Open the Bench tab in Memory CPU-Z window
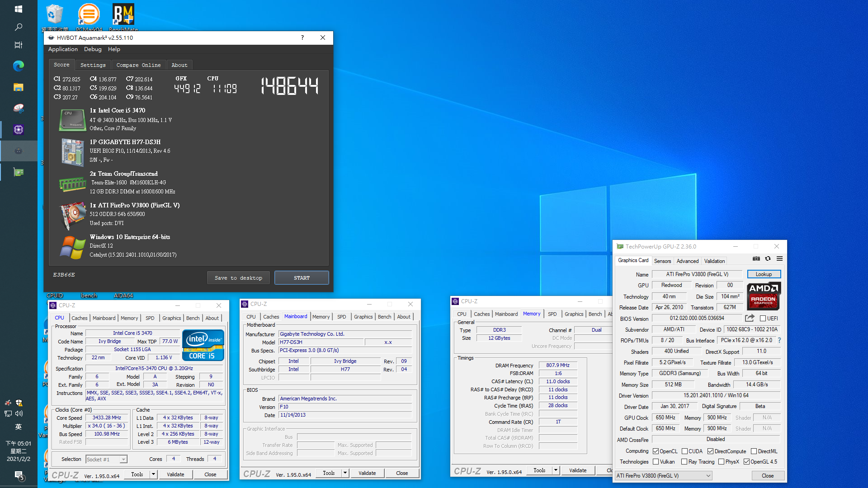 coord(595,314)
